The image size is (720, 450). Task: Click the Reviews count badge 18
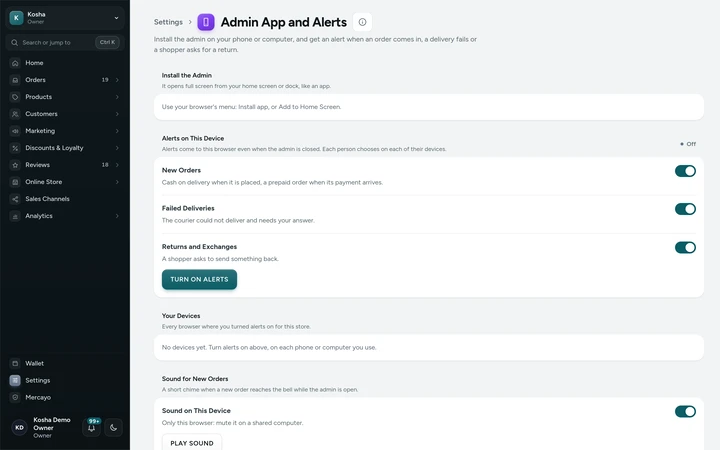105,165
